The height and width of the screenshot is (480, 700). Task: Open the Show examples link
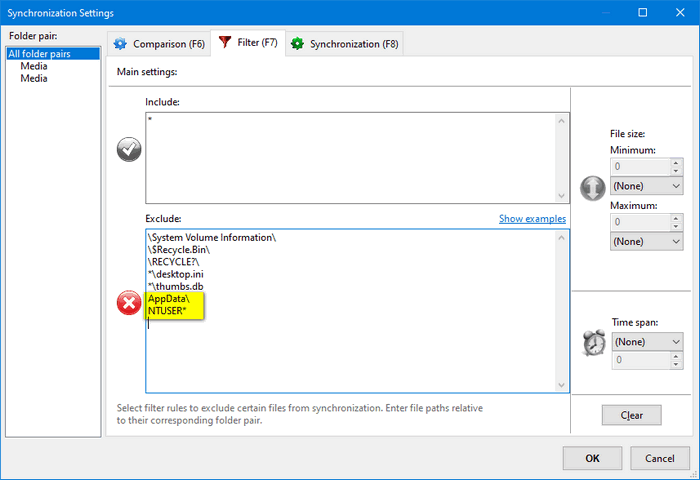click(532, 219)
